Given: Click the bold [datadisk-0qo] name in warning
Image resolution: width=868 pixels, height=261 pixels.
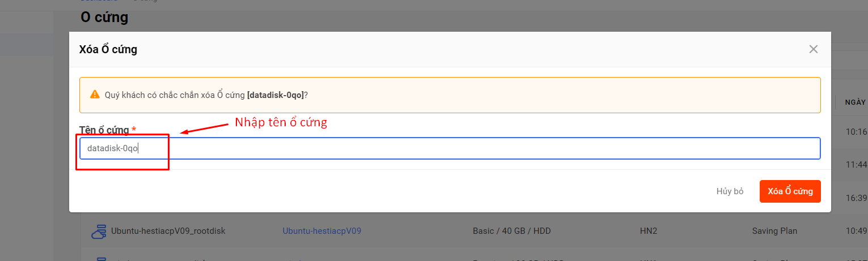Looking at the screenshot, I should [276, 95].
